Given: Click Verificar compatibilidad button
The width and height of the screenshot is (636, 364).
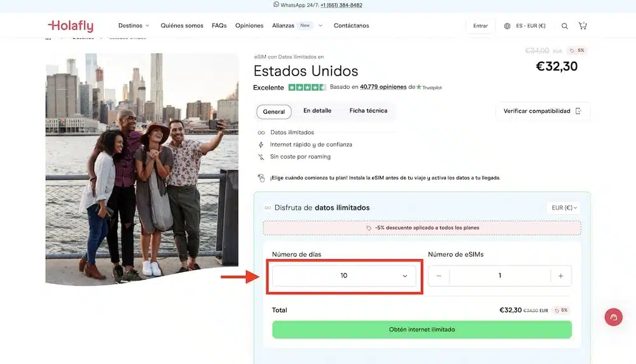Looking at the screenshot, I should click(543, 111).
